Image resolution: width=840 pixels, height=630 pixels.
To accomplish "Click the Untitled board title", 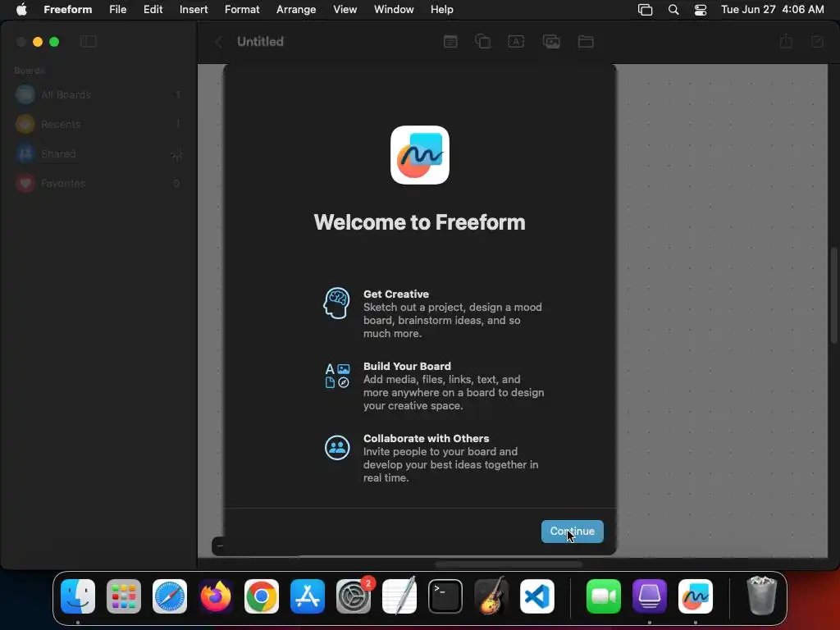I will click(260, 42).
